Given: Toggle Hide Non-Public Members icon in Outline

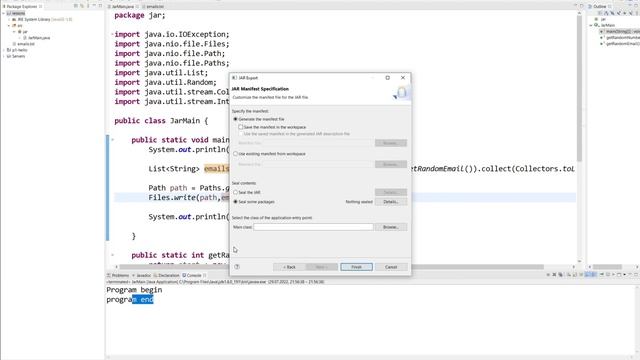Looking at the screenshot, I should click(624, 13).
